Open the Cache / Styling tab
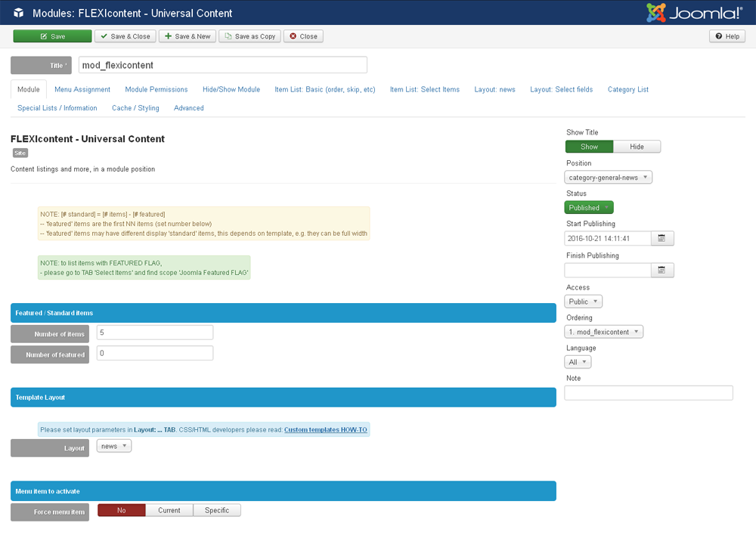Viewport: 756px width, 560px height. [135, 108]
